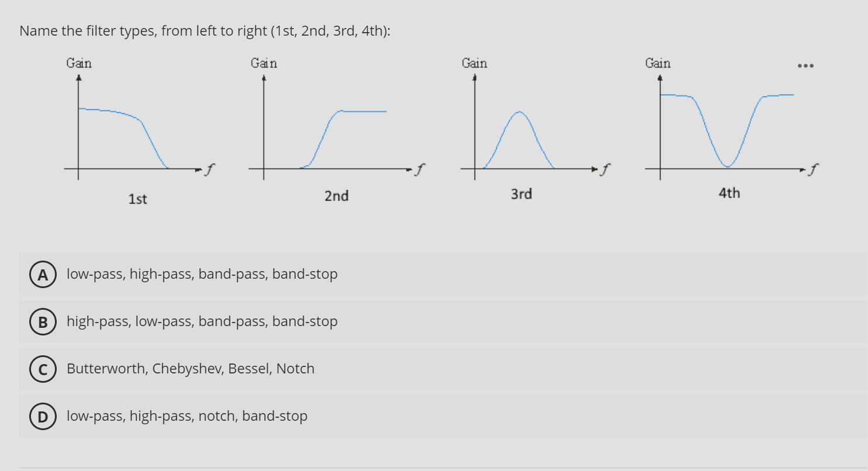
Task: Click the answer text mentioning Butterworth
Action: pos(191,368)
